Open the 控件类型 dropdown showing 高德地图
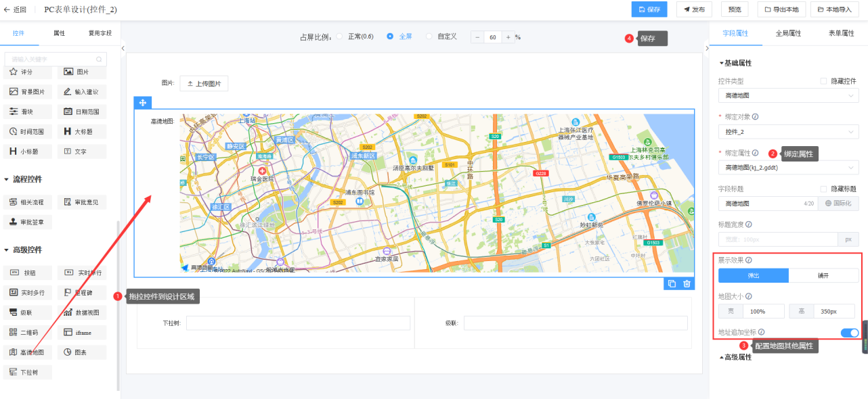 (x=789, y=95)
